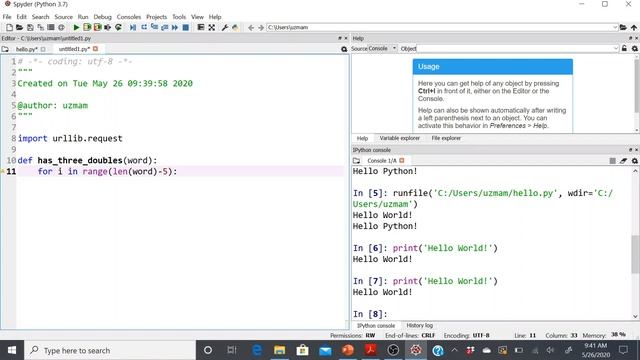Open the File menu
Screen dimensions: 640x360
(7, 17)
